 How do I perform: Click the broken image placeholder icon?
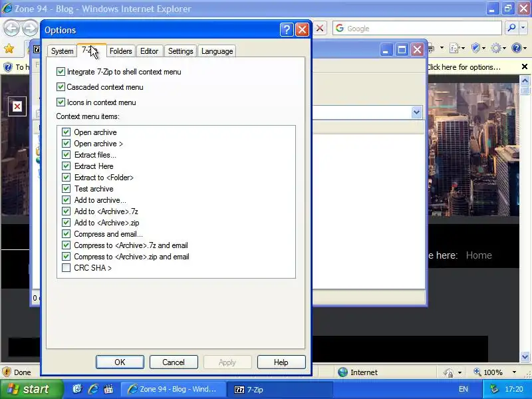17,106
